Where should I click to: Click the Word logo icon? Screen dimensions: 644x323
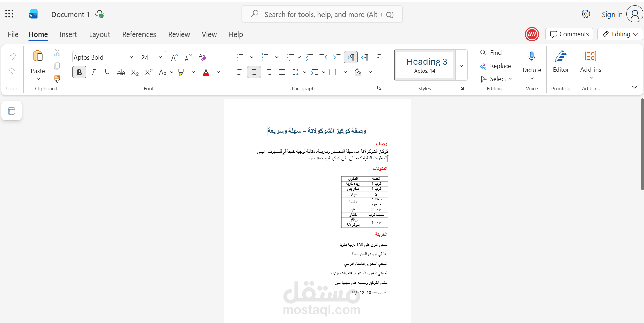33,14
